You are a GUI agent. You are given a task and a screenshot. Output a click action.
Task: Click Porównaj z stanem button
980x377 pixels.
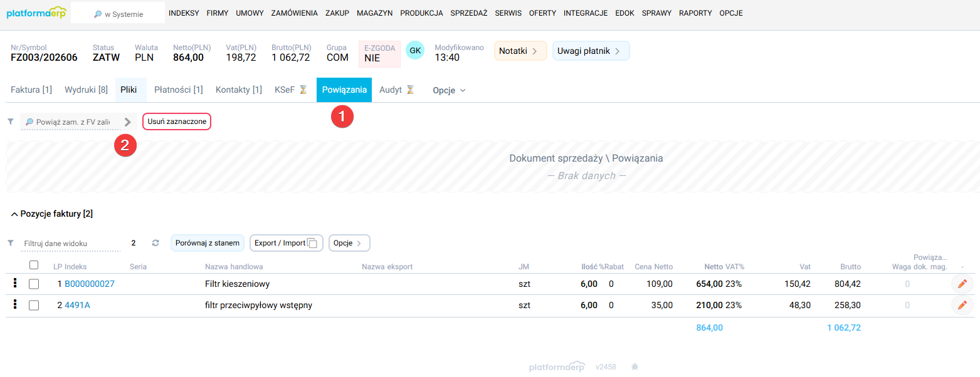(208, 243)
